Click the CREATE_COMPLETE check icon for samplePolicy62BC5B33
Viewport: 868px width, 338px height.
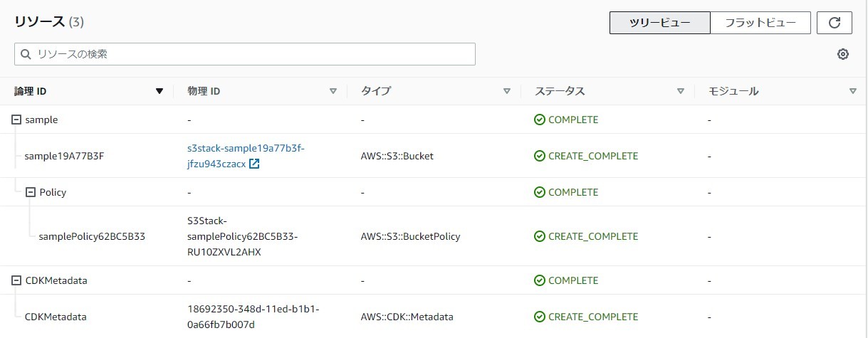point(540,236)
